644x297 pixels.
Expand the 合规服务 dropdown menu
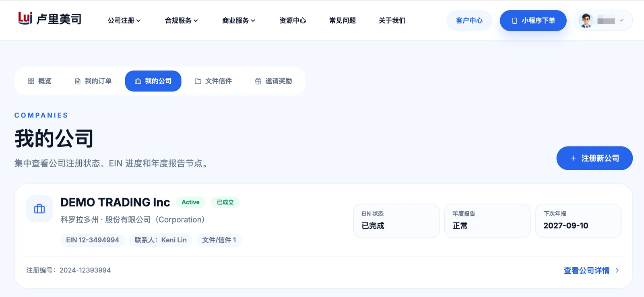(x=181, y=21)
